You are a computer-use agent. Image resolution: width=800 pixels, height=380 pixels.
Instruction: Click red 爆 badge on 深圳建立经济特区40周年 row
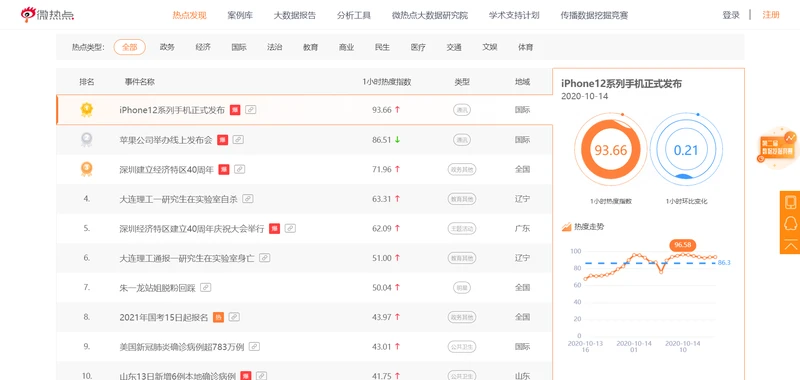pos(223,169)
